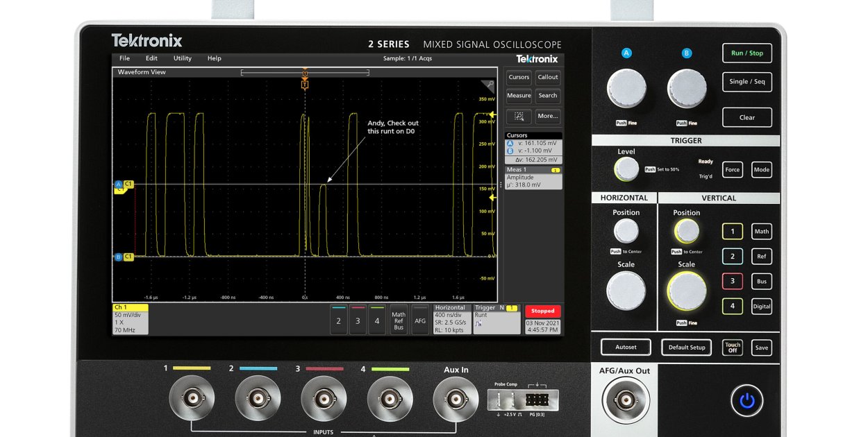The height and width of the screenshot is (437, 868).
Task: Click cursor B handle on waveform
Action: (x=119, y=257)
